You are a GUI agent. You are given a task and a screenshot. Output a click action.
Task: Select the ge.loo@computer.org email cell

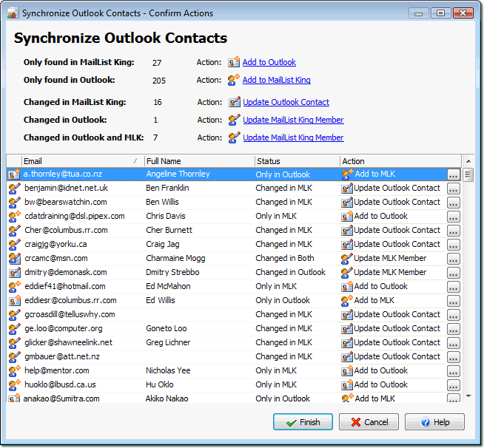click(64, 328)
